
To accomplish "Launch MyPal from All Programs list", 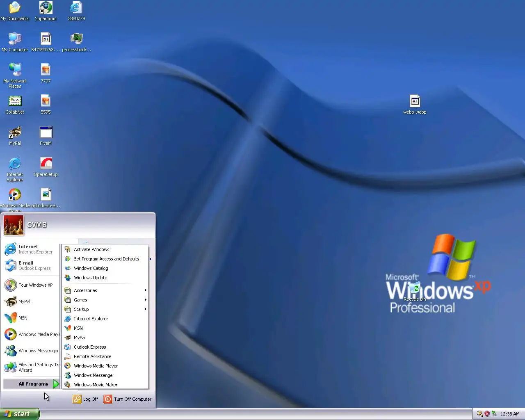I will (x=105, y=338).
